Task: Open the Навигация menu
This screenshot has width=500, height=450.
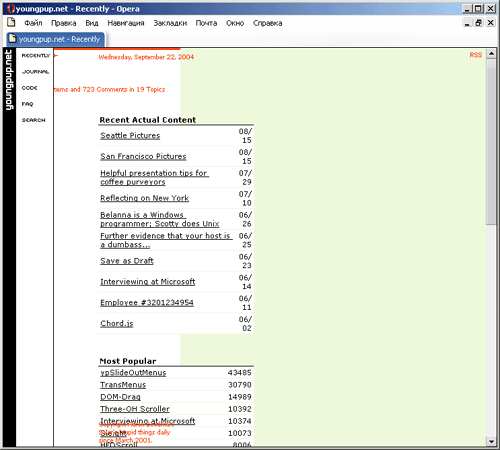Action: point(126,23)
